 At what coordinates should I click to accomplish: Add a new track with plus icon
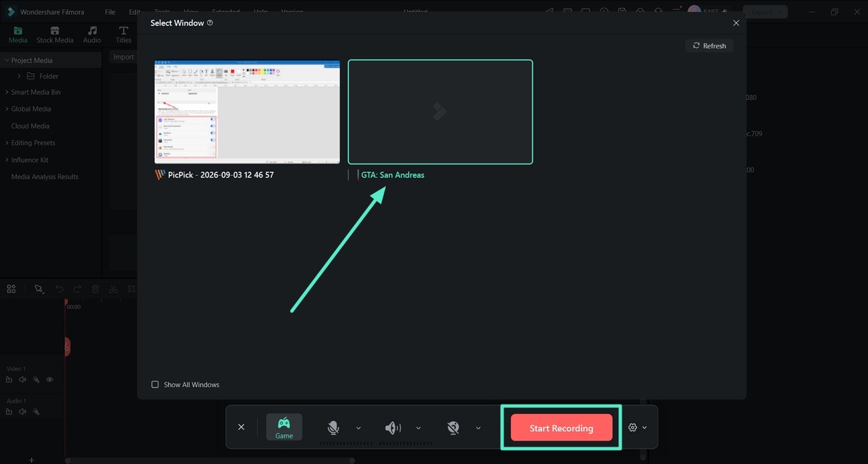click(31, 460)
